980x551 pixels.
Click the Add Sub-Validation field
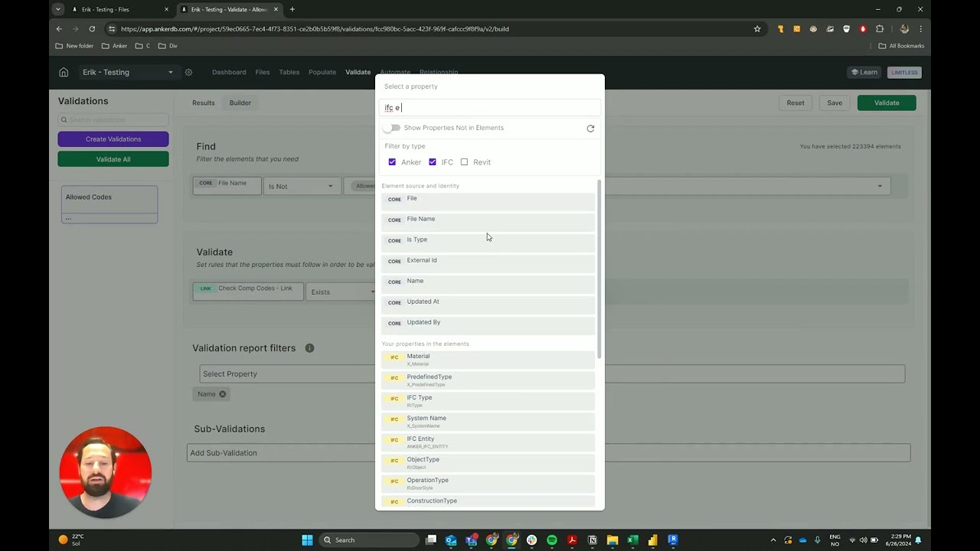point(548,453)
